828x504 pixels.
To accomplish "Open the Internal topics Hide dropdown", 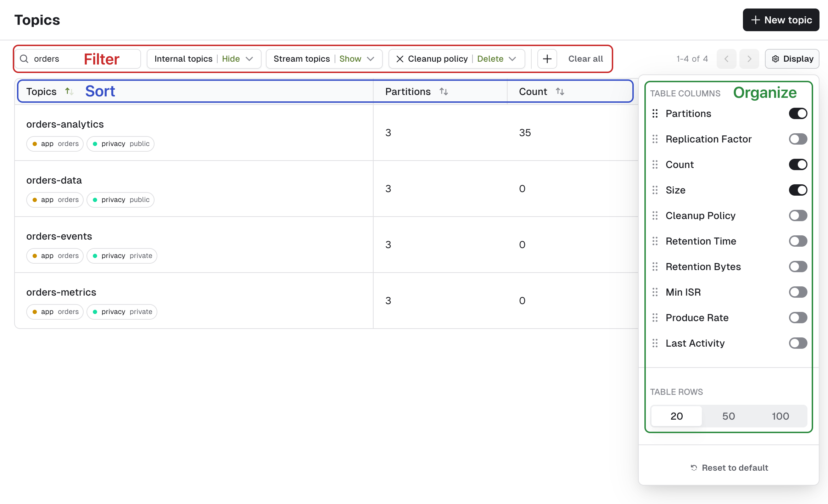I will click(204, 59).
